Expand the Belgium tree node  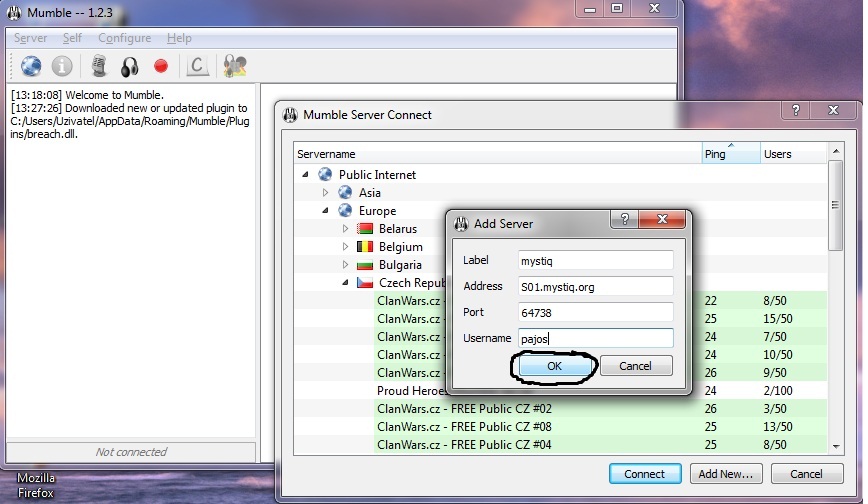(x=345, y=246)
